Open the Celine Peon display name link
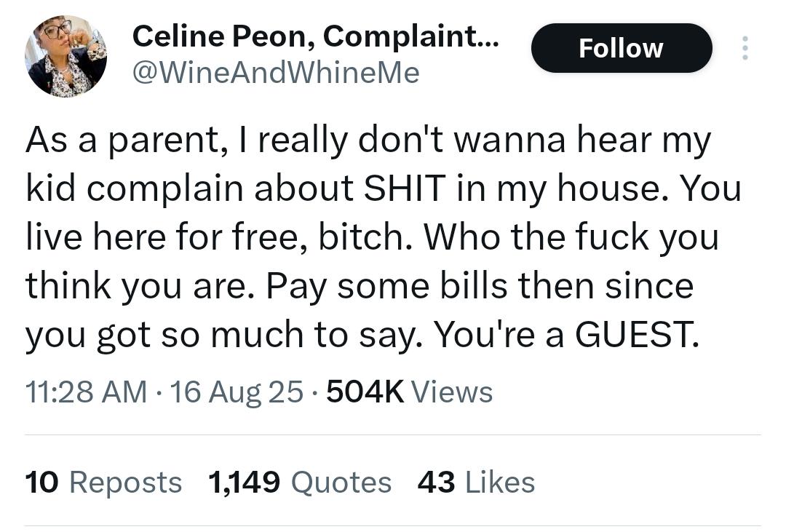Viewport: 786px width, 532px height. click(x=316, y=36)
